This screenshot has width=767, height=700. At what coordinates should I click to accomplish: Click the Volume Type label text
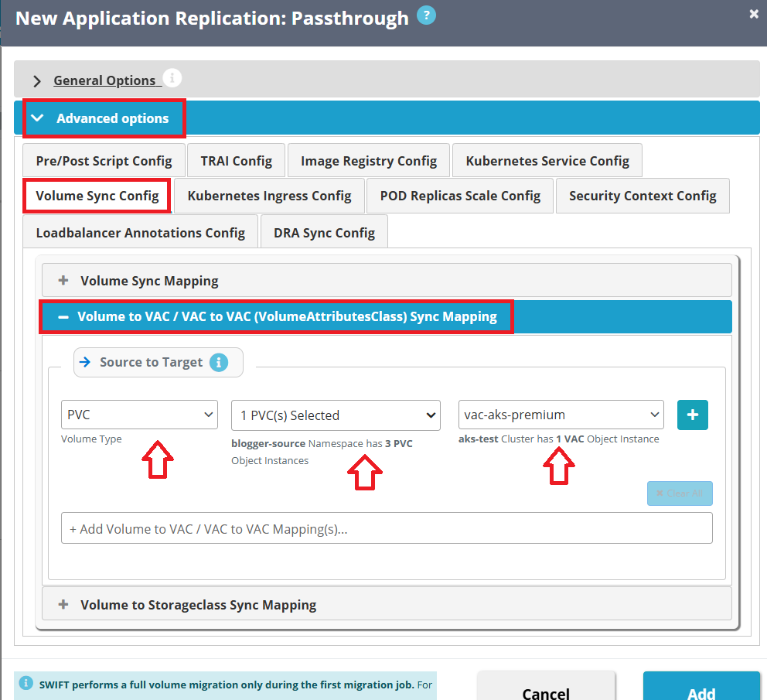point(91,439)
